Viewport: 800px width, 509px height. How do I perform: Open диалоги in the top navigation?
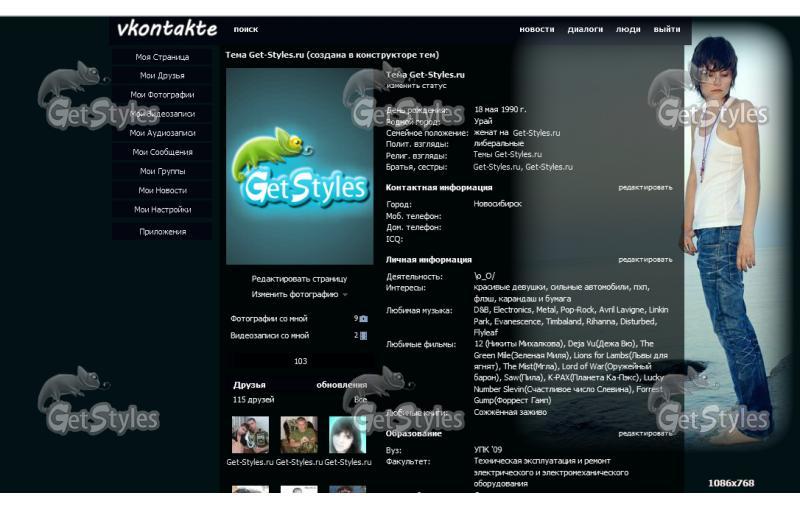585,29
